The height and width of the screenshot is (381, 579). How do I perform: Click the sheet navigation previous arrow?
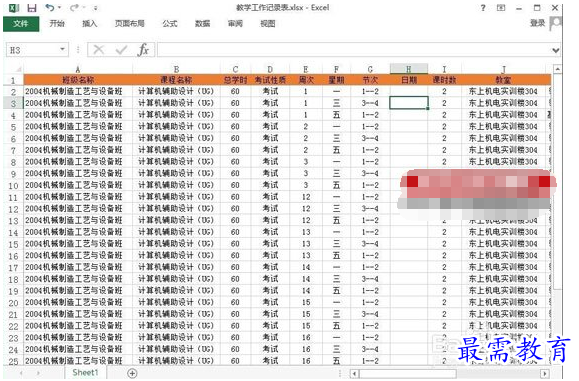[x=21, y=373]
